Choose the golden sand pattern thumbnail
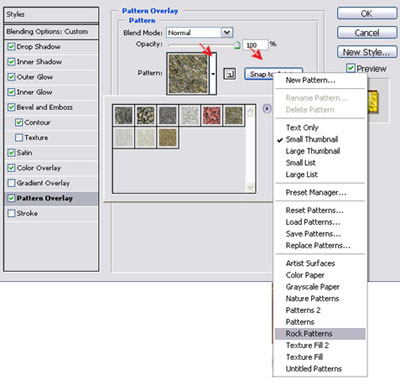 pos(168,137)
